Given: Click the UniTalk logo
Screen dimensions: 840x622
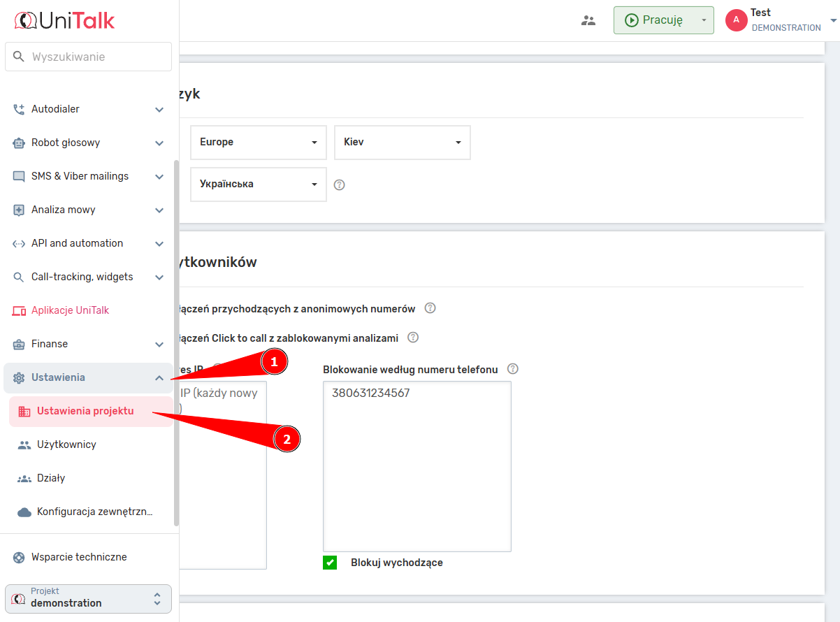Looking at the screenshot, I should click(64, 20).
